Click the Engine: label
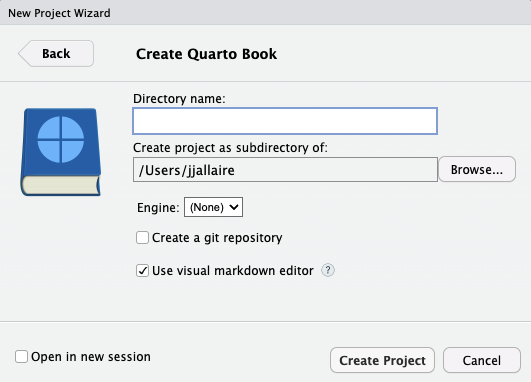 158,207
